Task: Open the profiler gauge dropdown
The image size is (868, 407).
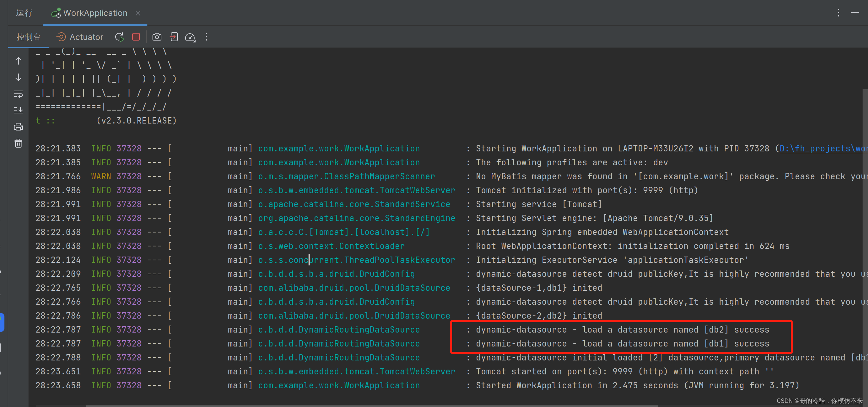Action: coord(190,37)
